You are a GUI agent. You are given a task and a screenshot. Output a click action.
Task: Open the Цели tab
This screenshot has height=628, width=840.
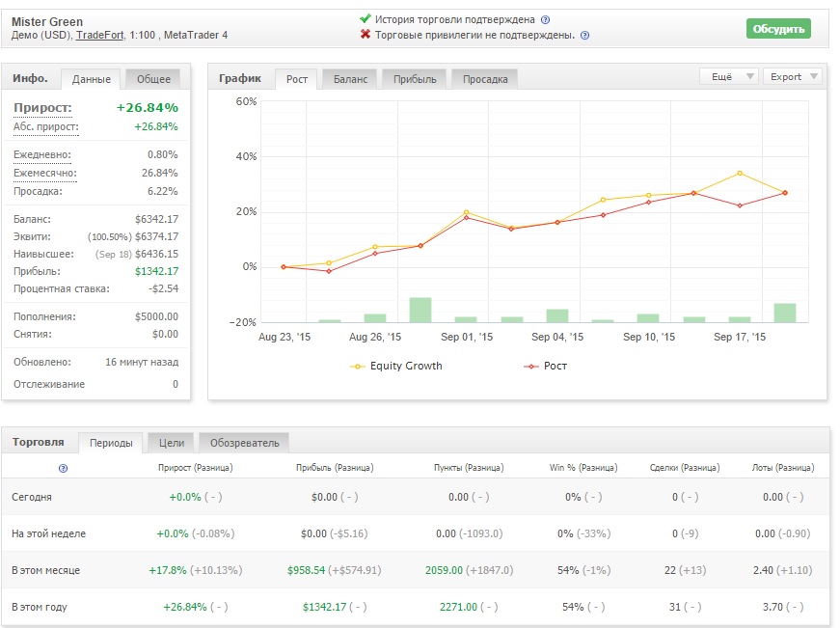click(172, 443)
